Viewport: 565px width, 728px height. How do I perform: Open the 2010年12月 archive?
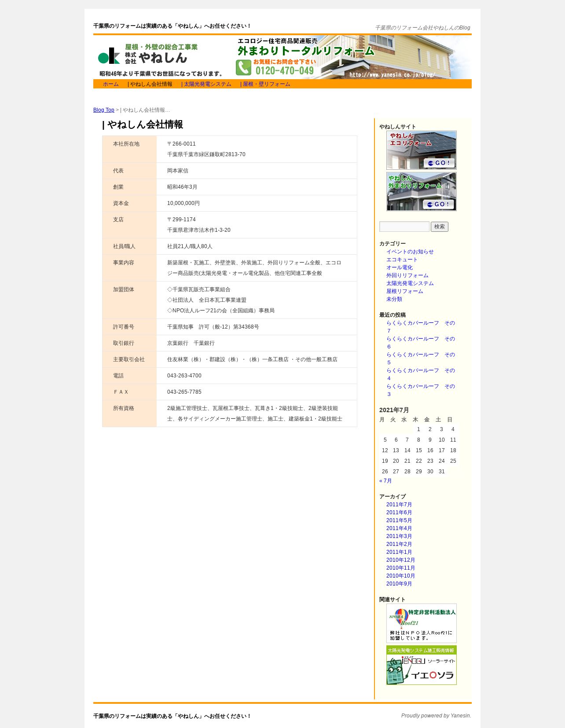[x=400, y=560]
